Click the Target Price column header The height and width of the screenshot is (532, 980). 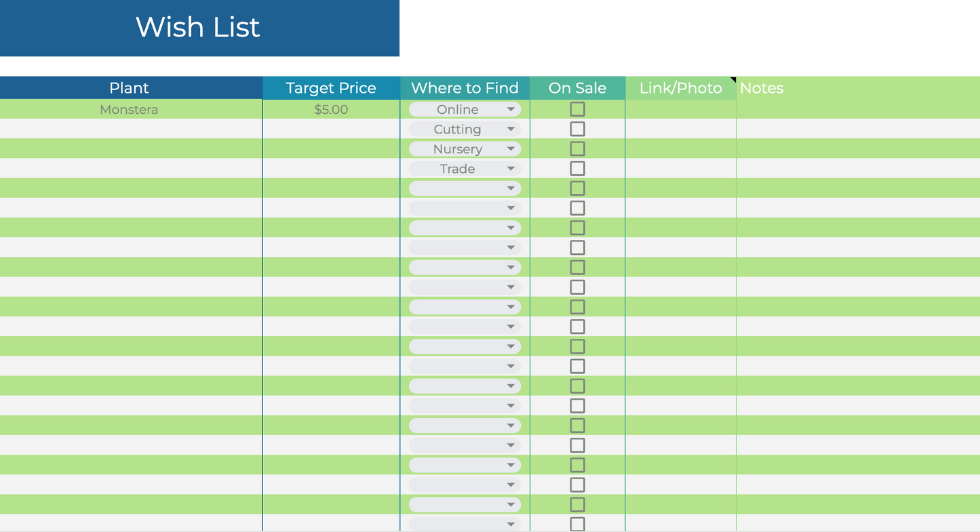(x=331, y=88)
